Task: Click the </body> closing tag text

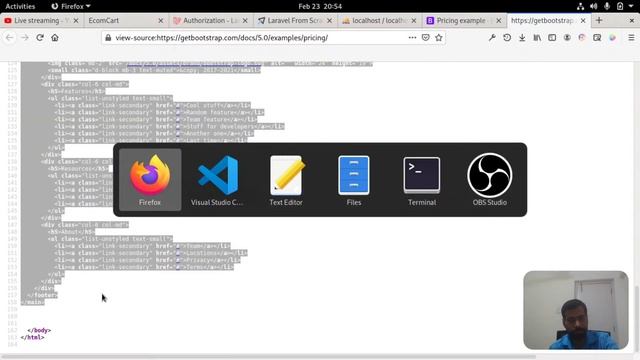Action: [x=39, y=330]
